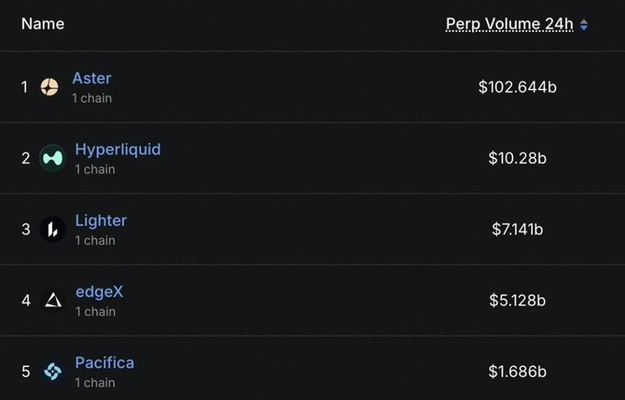Open the Aster protocol link

92,78
